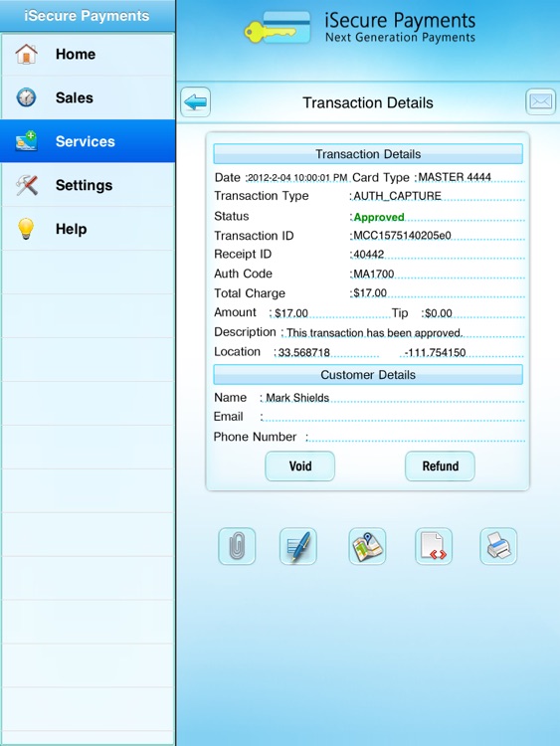Image resolution: width=560 pixels, height=746 pixels.
Task: Void this transaction
Action: pyautogui.click(x=299, y=466)
